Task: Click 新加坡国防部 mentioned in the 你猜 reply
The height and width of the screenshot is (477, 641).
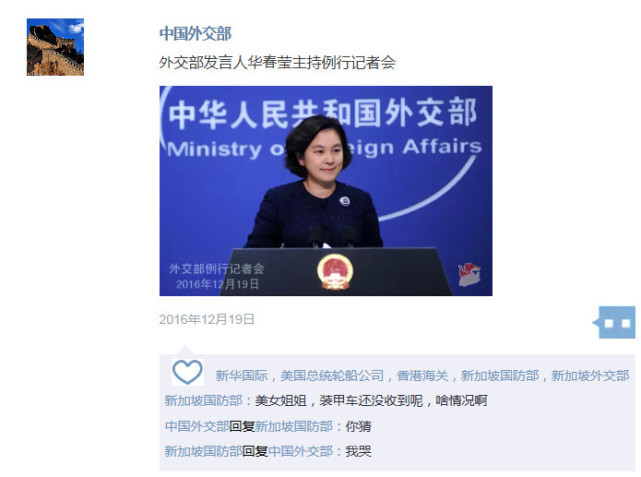Action: tap(294, 426)
